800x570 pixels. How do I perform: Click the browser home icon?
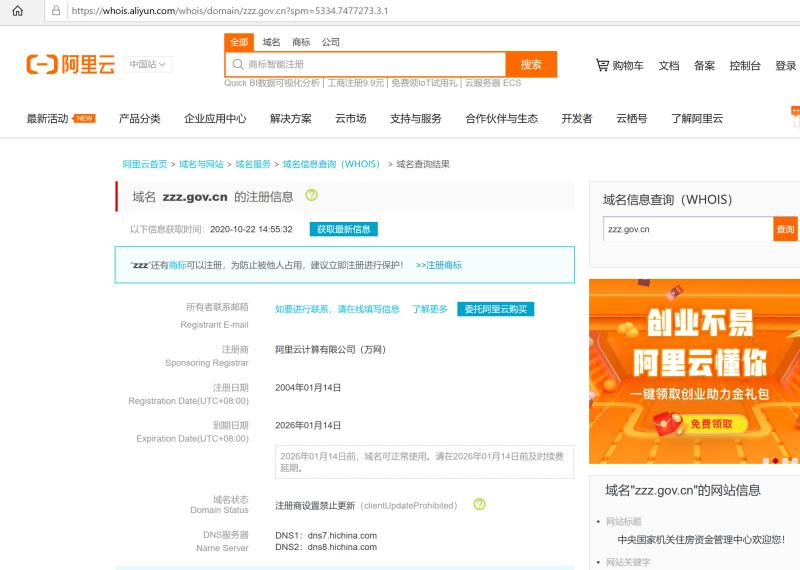pyautogui.click(x=17, y=11)
